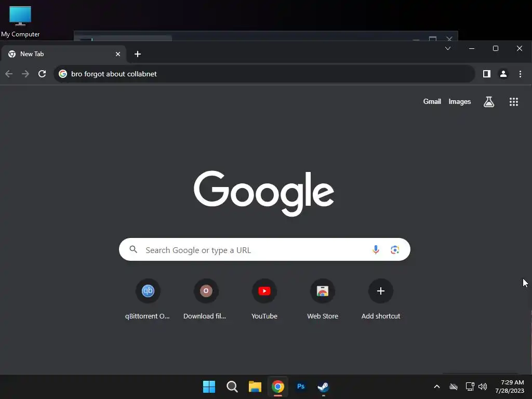Image resolution: width=532 pixels, height=399 pixels.
Task: Click the Chrome back arrow
Action: 9,74
